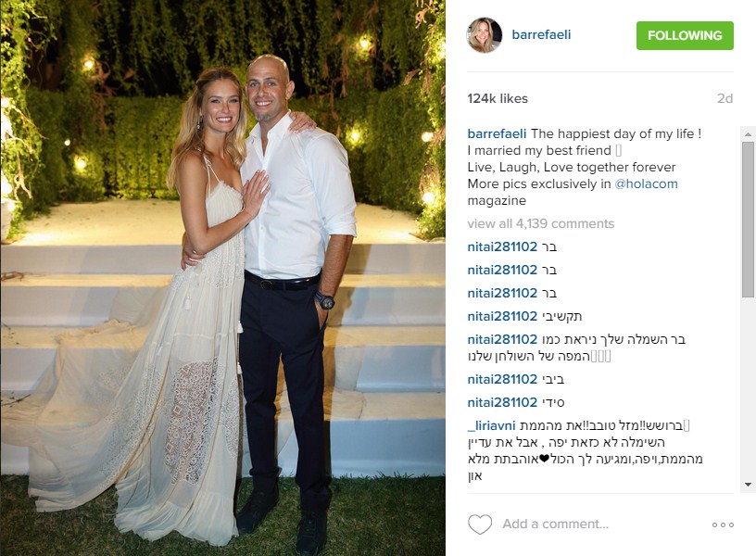Open first nitai281102 commenter profile
Screen dimensions: 756x556
(x=502, y=246)
